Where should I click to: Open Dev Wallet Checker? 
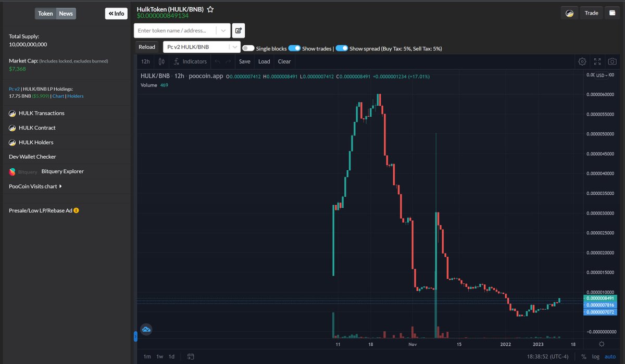point(32,157)
